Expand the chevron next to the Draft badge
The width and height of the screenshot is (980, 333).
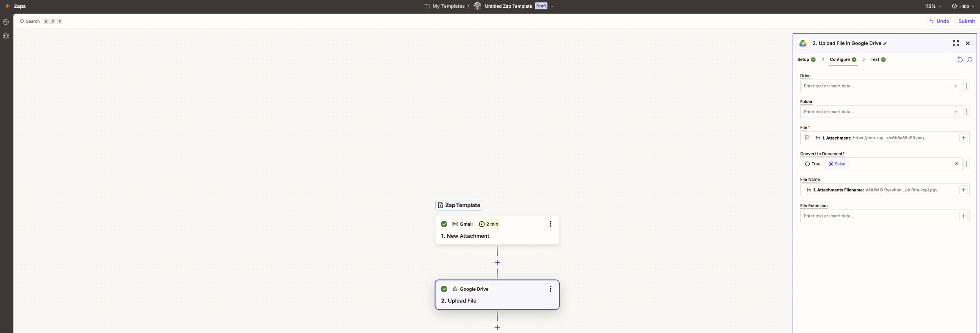coord(552,6)
